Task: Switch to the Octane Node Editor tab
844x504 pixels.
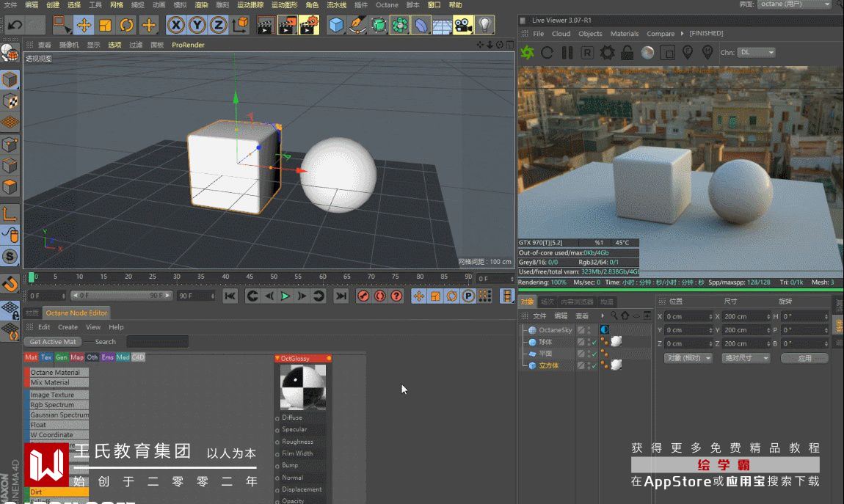Action: coord(76,313)
